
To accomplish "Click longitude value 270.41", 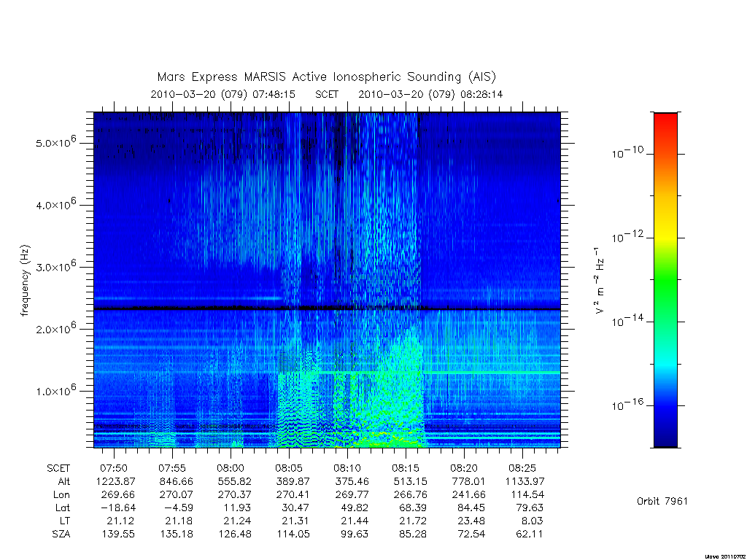I will 293,495.
